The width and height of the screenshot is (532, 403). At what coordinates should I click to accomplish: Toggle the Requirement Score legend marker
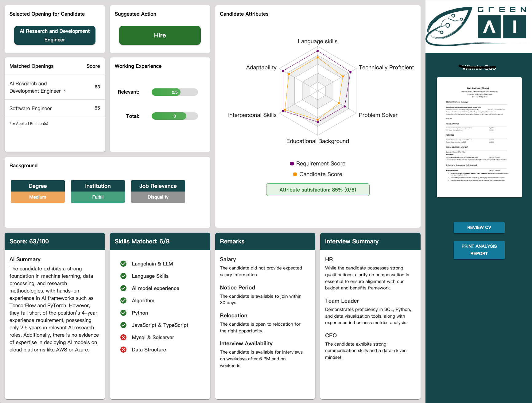pyautogui.click(x=292, y=164)
